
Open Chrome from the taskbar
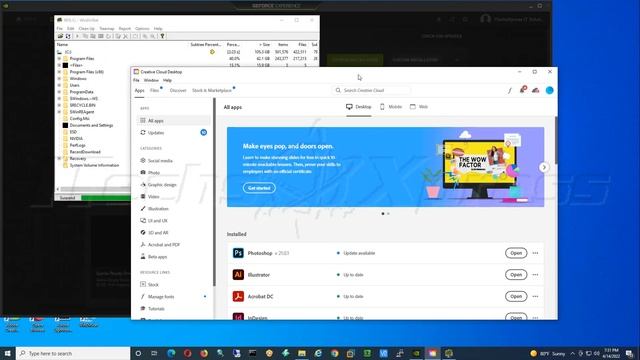point(335,353)
